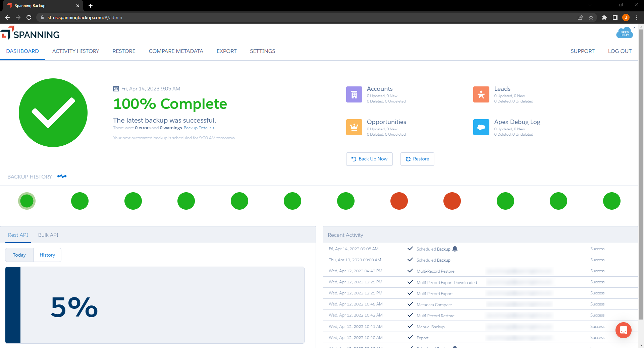
Task: Select the History usage view
Action: tap(47, 255)
